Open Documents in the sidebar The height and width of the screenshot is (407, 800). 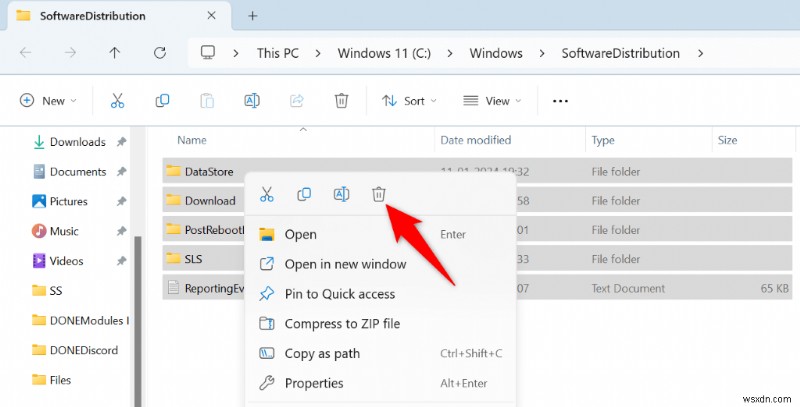click(70, 172)
